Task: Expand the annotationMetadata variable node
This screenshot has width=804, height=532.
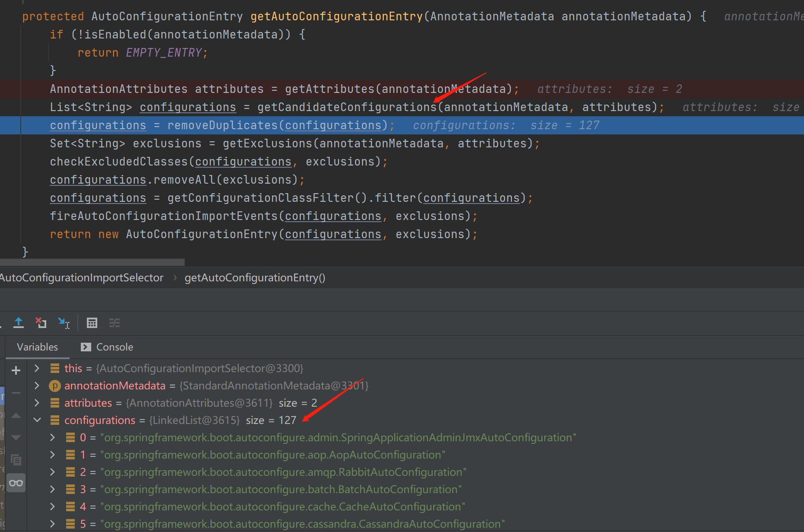Action: tap(37, 385)
